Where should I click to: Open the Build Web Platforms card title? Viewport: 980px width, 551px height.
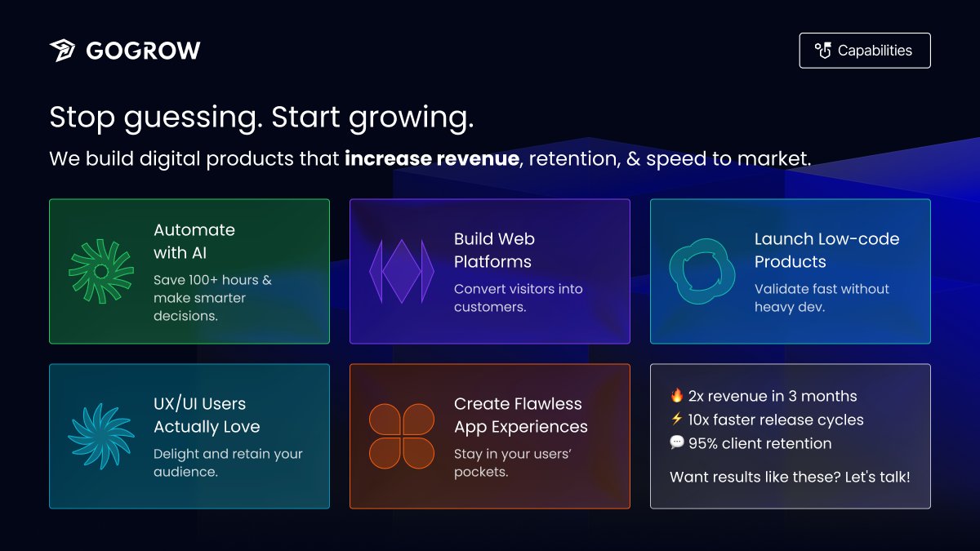[x=494, y=251]
